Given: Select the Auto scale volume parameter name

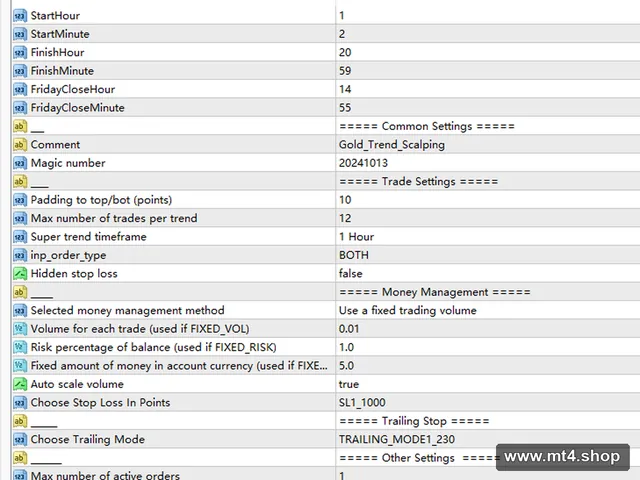Looking at the screenshot, I should click(x=77, y=384).
